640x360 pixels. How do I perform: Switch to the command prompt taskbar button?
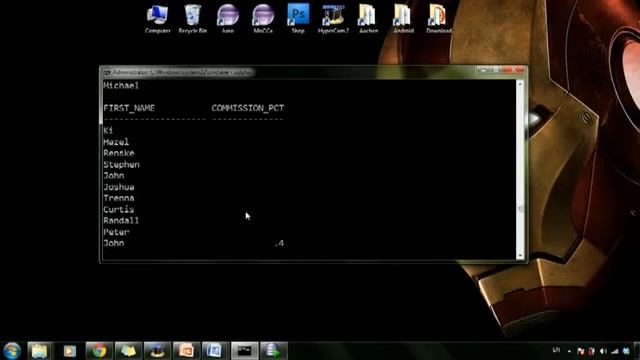point(244,351)
